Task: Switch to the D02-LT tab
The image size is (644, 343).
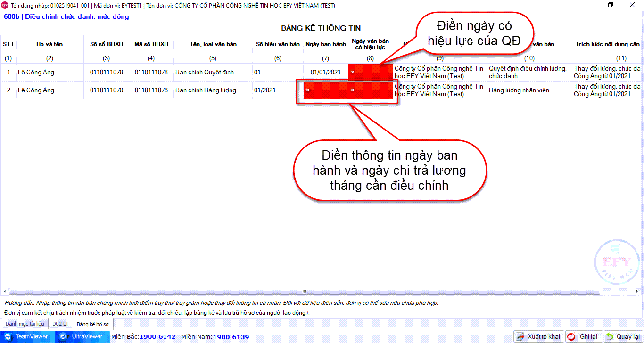Action: point(60,324)
